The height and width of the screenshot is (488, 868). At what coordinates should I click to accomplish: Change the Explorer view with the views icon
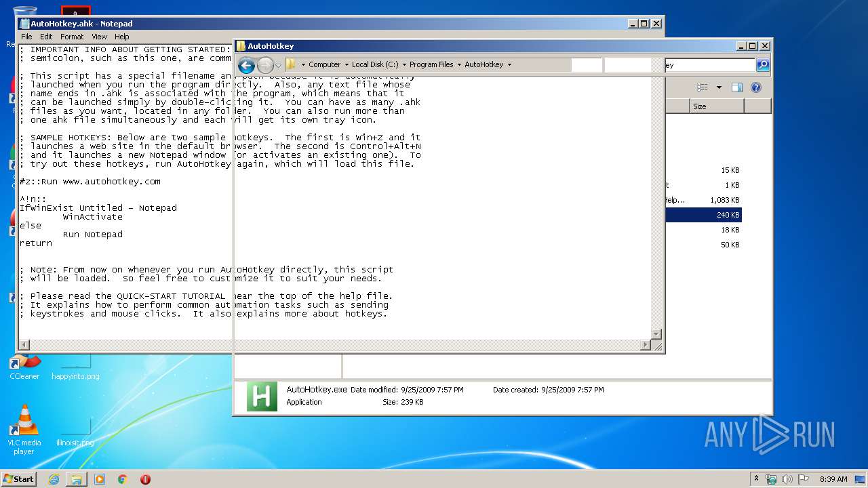pos(703,87)
